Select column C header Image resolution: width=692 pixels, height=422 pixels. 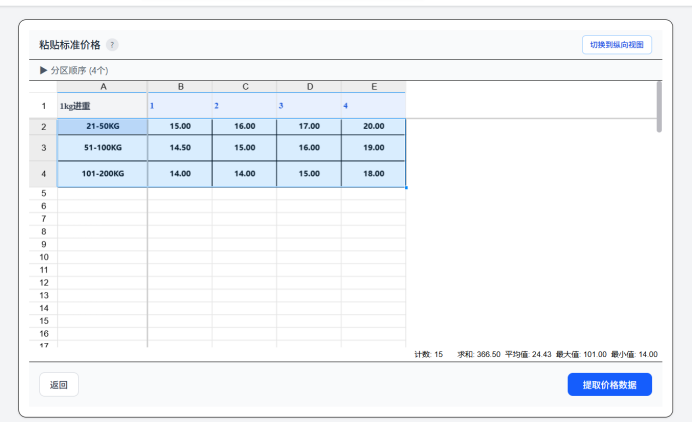(244, 87)
